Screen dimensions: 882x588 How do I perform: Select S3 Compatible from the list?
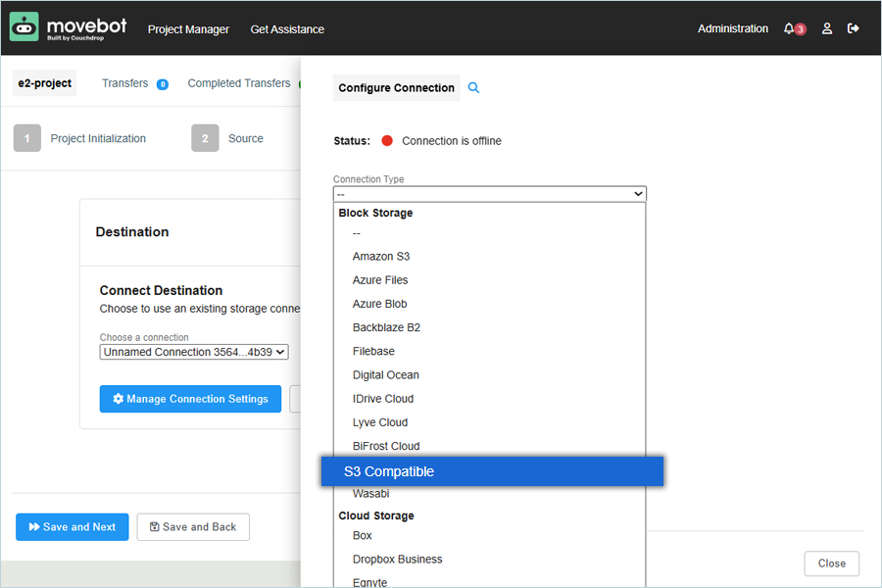(x=492, y=471)
